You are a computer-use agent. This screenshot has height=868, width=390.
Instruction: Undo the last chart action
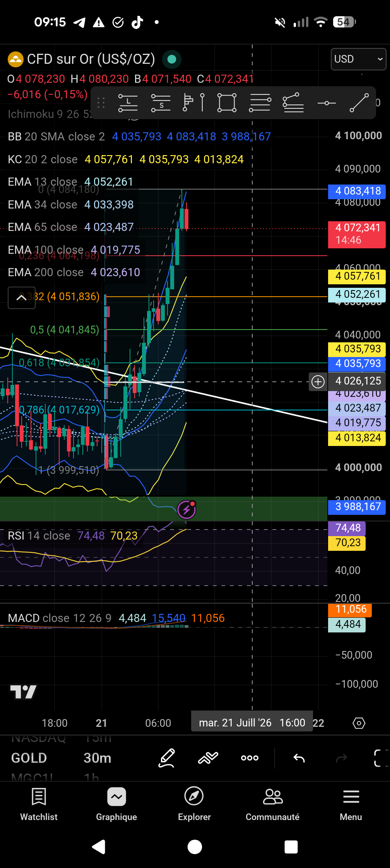pos(299,758)
